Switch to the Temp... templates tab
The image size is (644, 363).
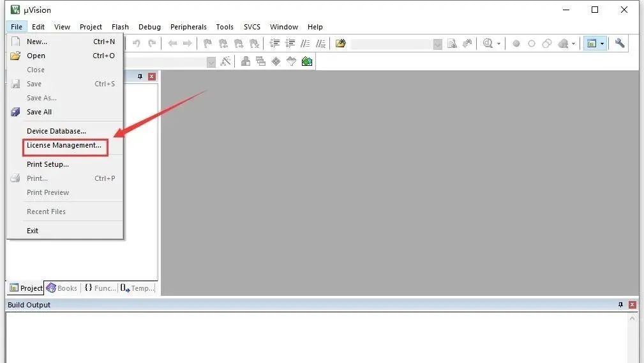tap(138, 288)
